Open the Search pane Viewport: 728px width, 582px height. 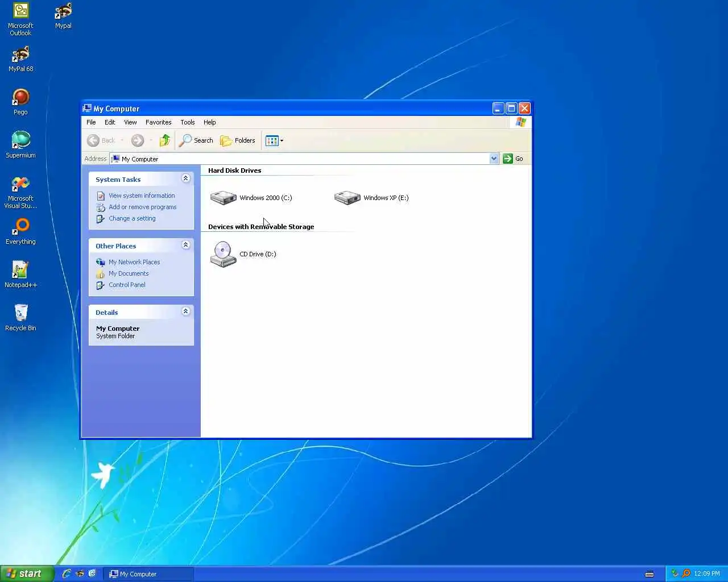tap(196, 140)
